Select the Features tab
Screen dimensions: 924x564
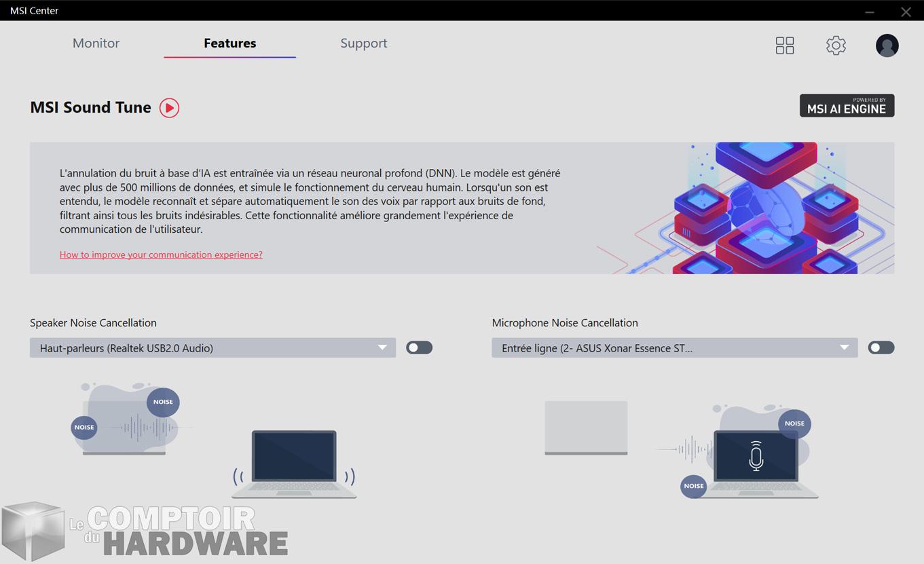click(x=229, y=43)
